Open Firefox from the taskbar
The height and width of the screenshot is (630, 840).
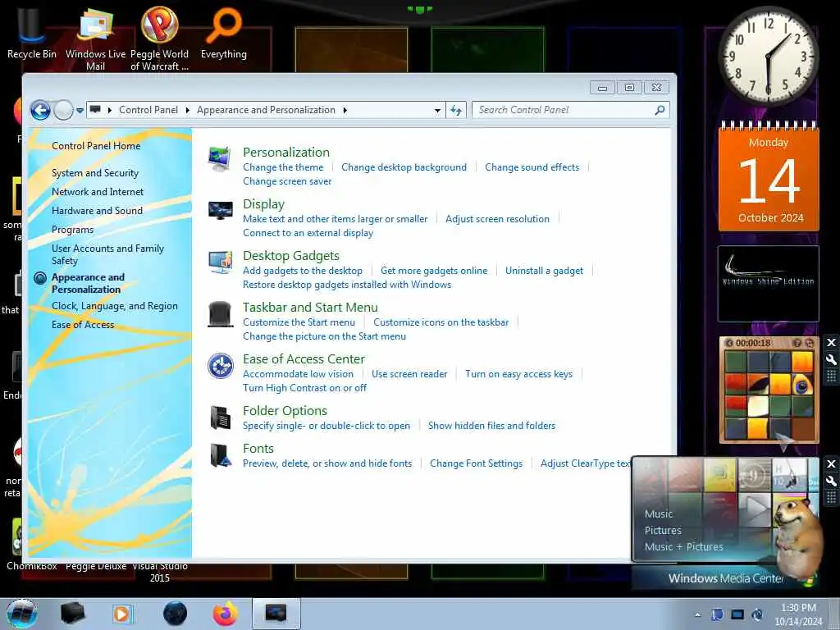(x=225, y=614)
